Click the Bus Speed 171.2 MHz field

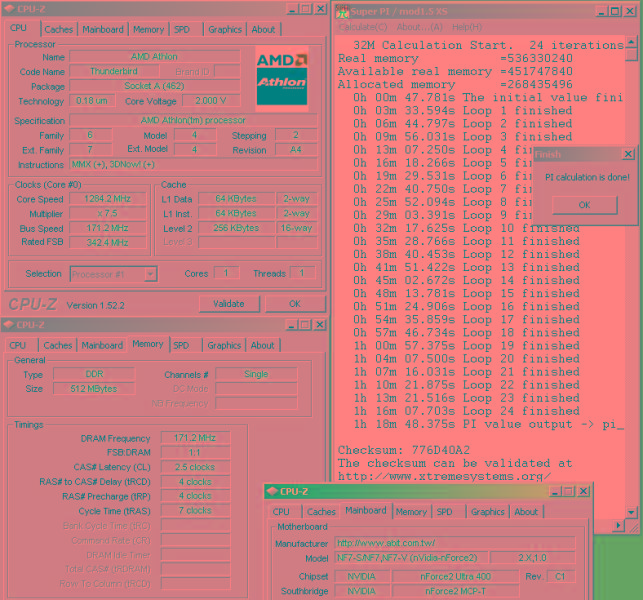click(108, 228)
